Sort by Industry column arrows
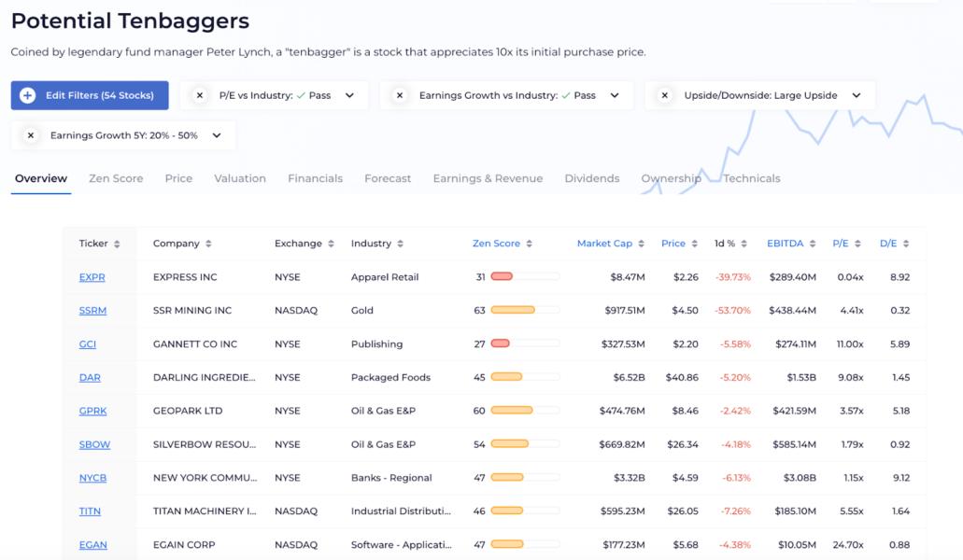The height and width of the screenshot is (560, 963). [400, 245]
